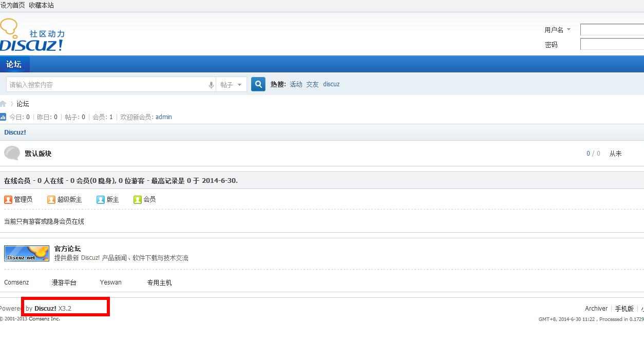
Task: Click hot search term 活动
Action: [296, 84]
